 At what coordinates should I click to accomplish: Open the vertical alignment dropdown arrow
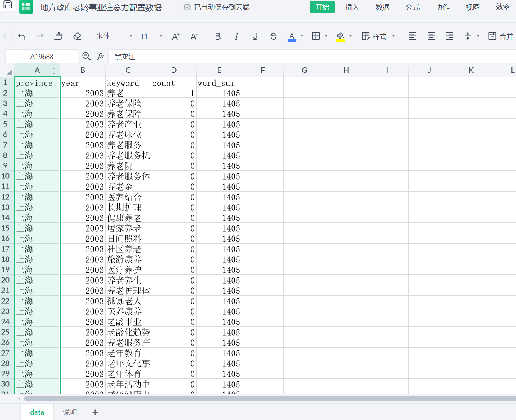coord(478,36)
